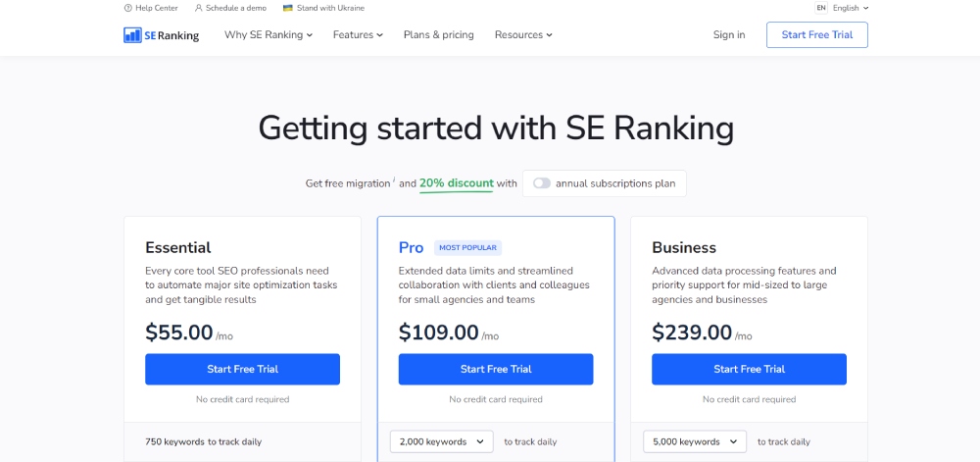
Task: Click the 20% discount text
Action: pos(457,183)
